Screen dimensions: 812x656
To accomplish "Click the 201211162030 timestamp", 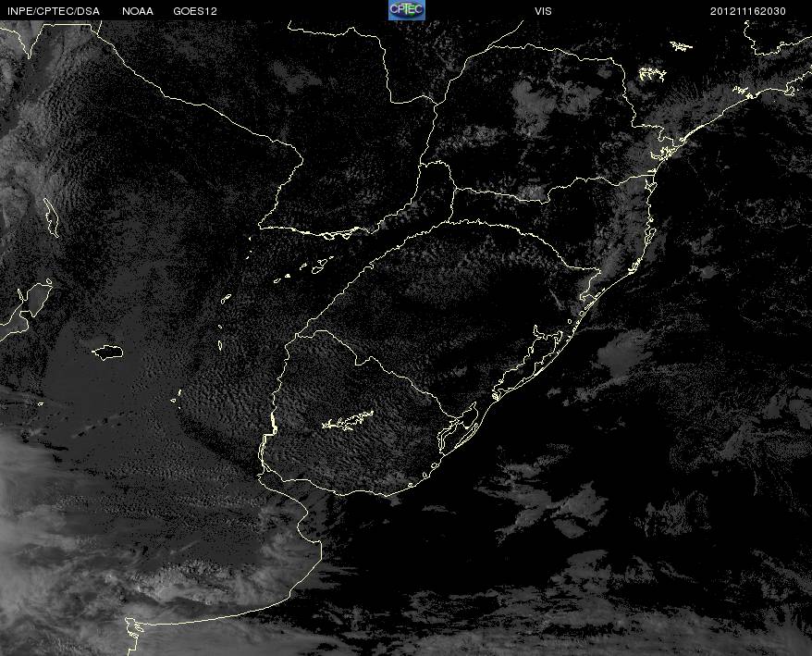I will coord(748,11).
